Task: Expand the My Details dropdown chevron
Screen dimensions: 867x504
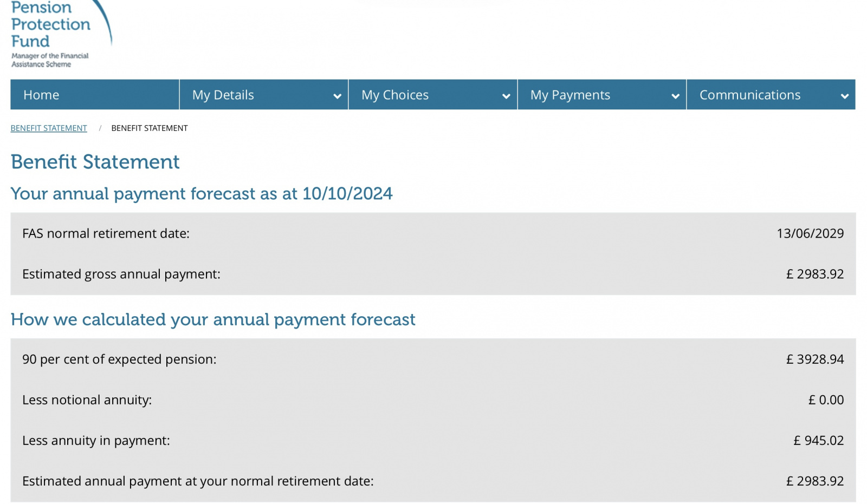Action: pos(337,96)
